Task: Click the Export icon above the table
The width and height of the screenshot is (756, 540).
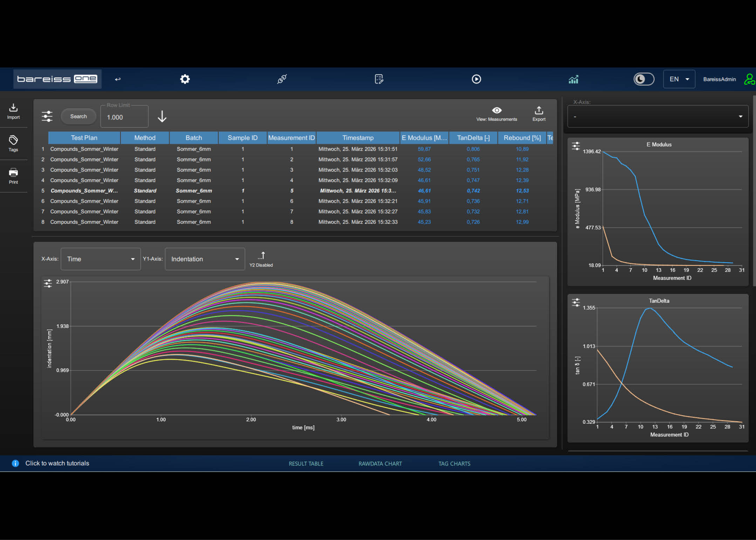Action: [539, 114]
